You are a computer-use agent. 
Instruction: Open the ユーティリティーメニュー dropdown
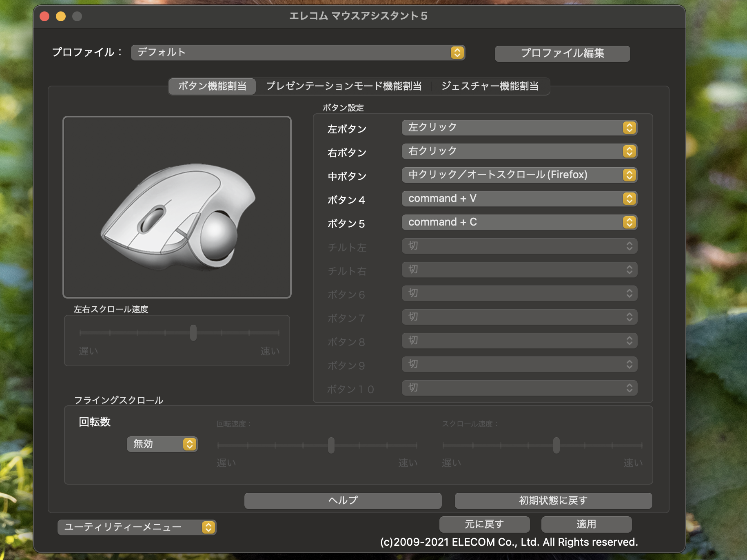tap(137, 527)
